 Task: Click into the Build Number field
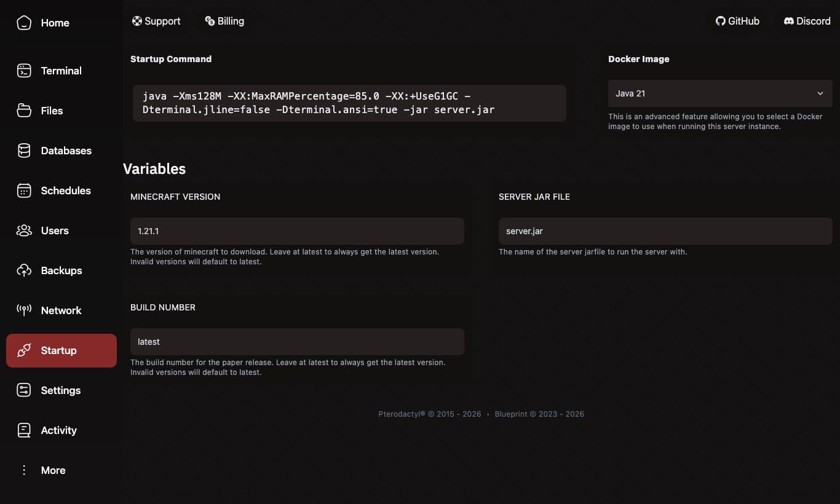click(x=297, y=342)
